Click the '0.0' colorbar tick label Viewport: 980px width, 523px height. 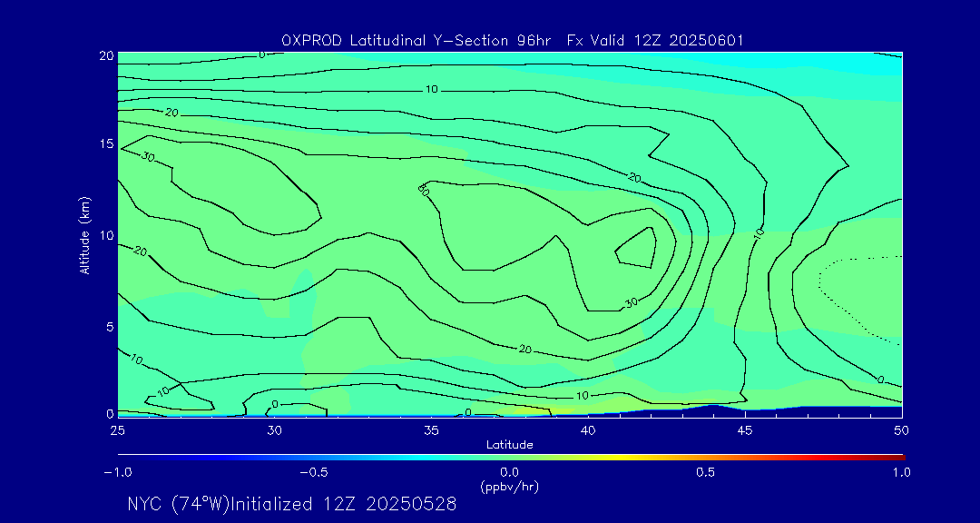[x=509, y=472]
